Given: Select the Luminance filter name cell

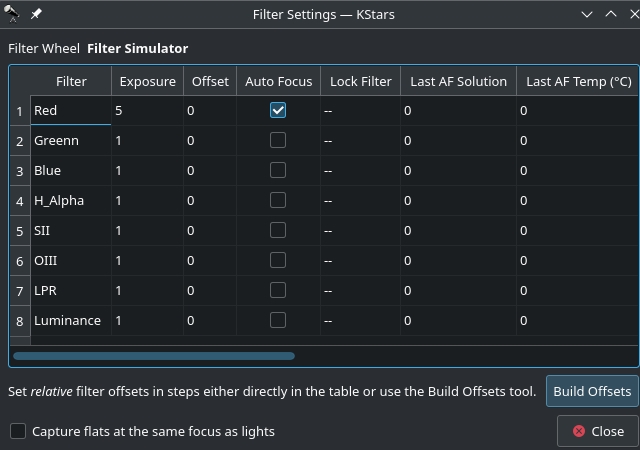Looking at the screenshot, I should pyautogui.click(x=71, y=321).
